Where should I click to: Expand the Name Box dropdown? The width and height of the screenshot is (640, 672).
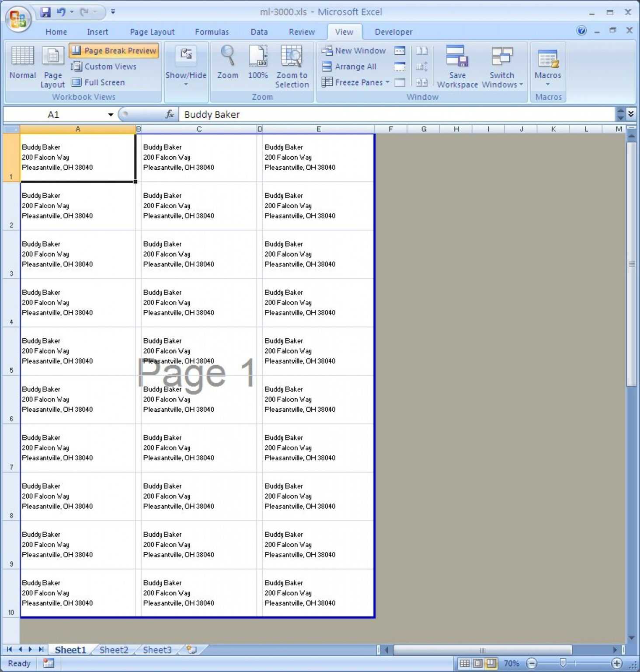110,114
